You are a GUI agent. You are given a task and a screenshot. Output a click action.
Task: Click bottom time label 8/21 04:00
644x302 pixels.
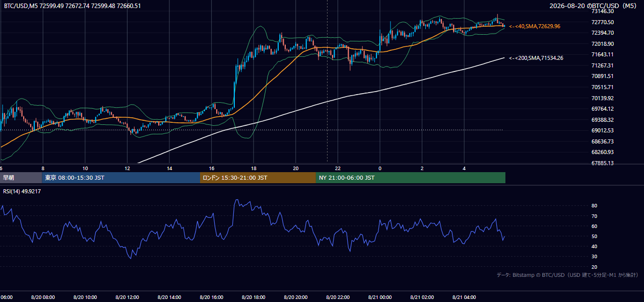click(464, 297)
